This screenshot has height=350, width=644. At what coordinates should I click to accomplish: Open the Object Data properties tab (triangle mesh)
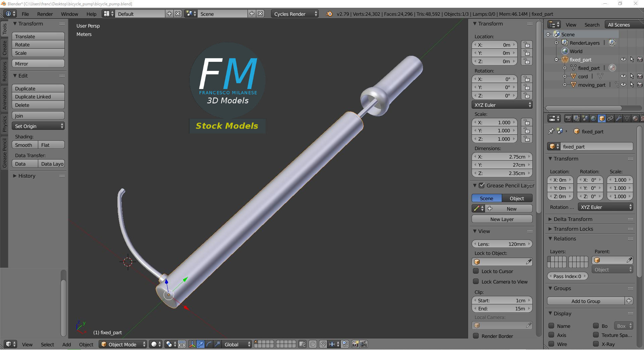pos(627,118)
